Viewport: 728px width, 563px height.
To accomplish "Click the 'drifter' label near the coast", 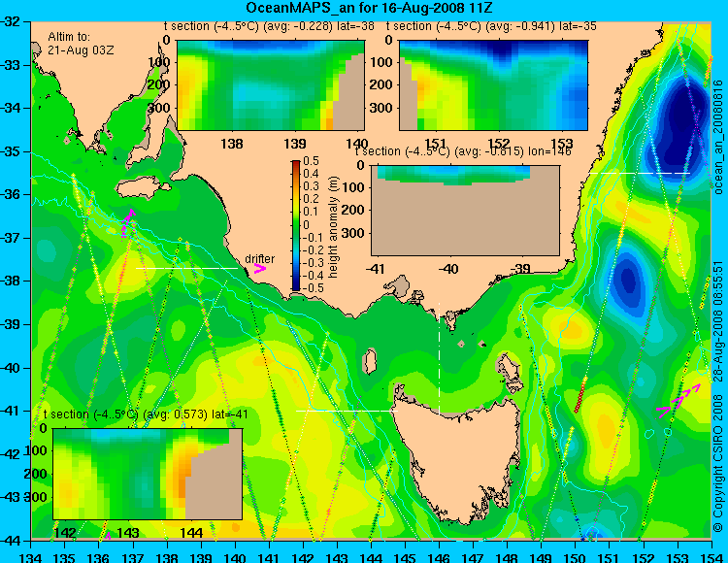I will [x=259, y=259].
